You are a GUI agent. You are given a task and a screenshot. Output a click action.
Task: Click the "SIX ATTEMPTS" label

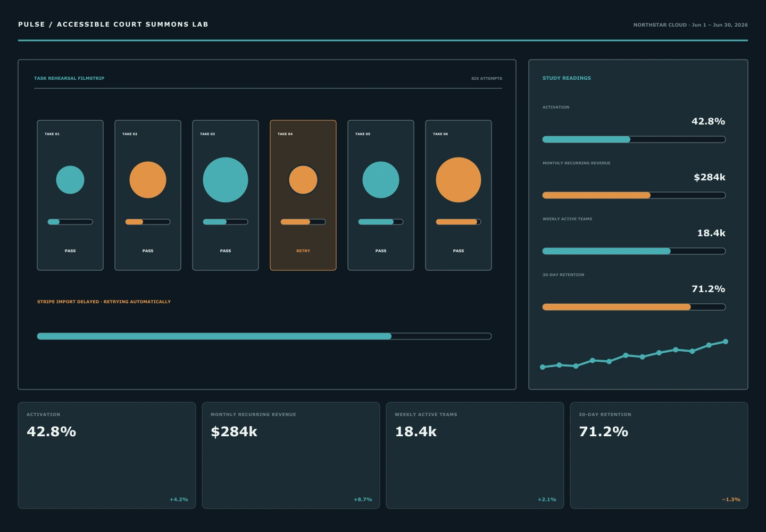coord(487,79)
